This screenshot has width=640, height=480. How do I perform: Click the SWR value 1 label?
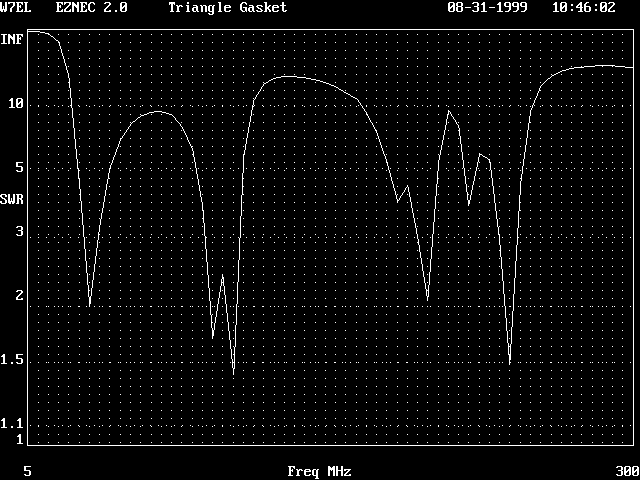click(19, 439)
